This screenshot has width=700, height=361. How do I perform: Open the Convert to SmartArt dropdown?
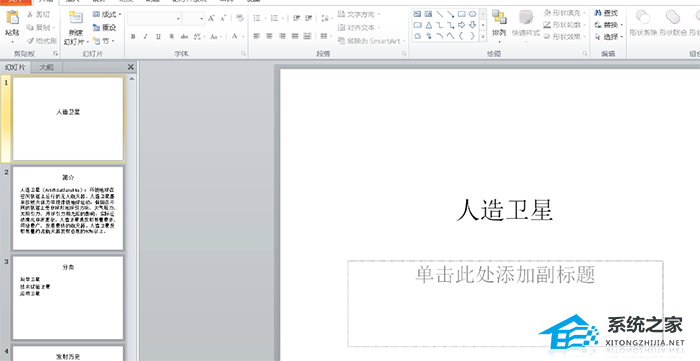372,41
